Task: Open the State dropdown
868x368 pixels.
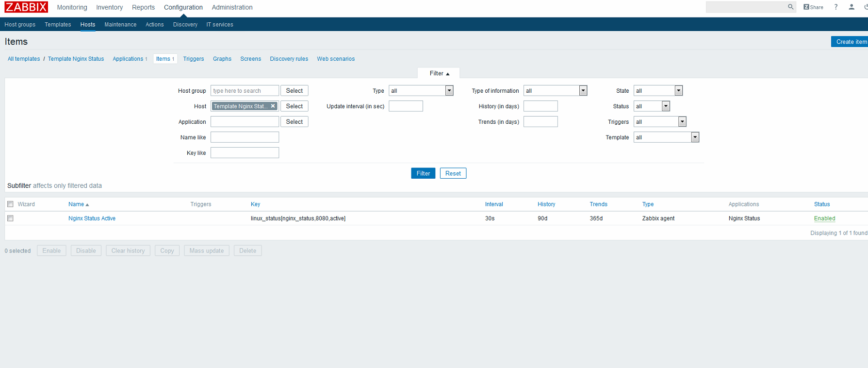Action: (658, 91)
